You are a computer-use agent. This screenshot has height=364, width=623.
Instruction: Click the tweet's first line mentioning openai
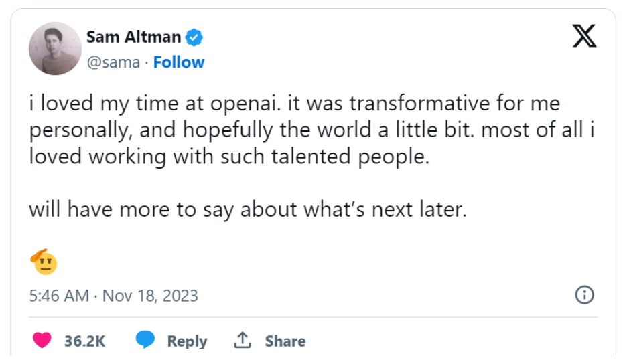[293, 104]
